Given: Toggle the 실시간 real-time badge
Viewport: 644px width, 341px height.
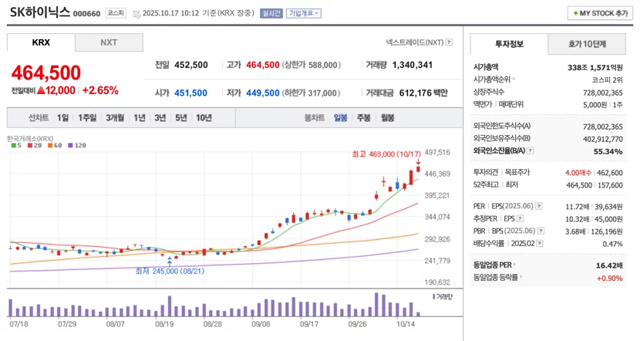Looking at the screenshot, I should tap(271, 14).
